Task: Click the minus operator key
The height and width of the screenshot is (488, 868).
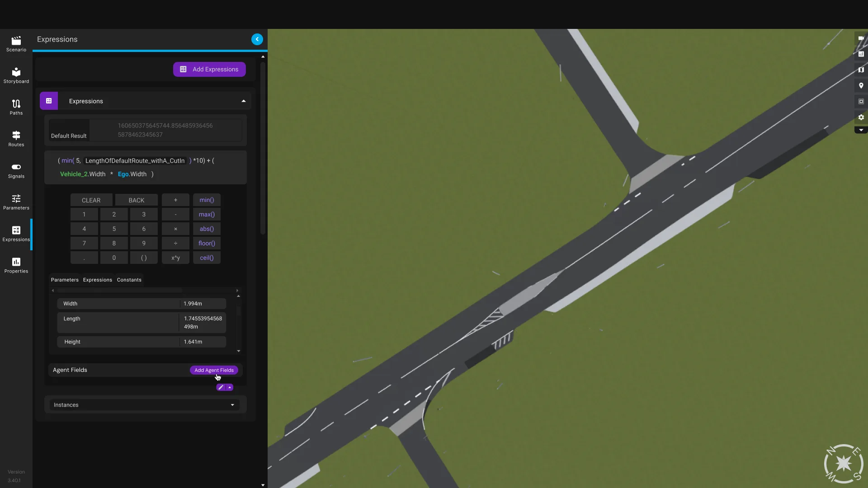Action: tap(175, 215)
